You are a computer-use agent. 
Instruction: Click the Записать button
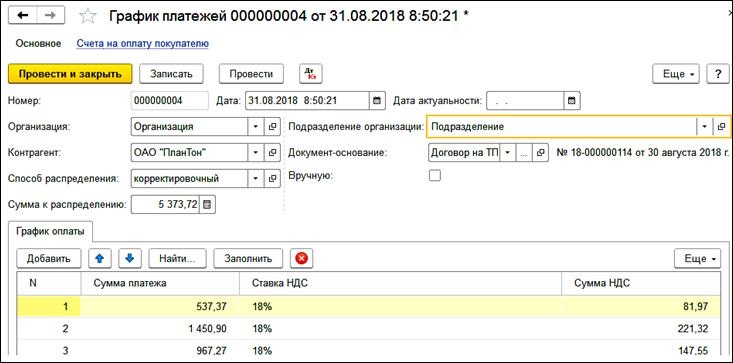tap(172, 74)
